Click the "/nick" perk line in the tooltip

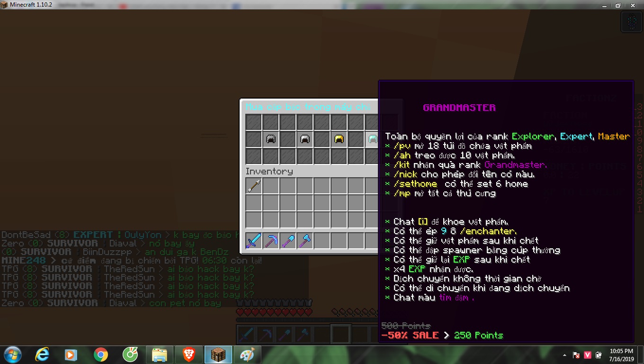460,174
